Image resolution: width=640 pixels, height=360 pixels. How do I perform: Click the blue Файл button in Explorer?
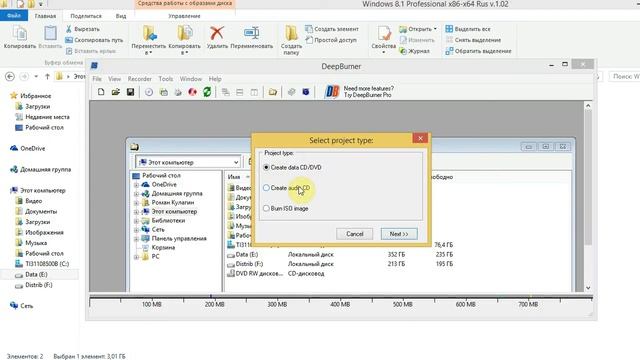pos(14,16)
